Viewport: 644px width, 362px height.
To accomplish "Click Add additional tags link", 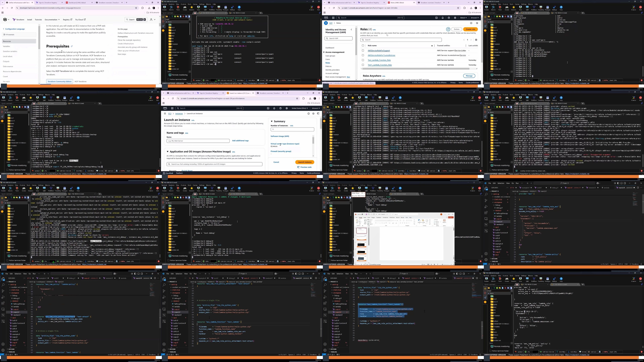I will [x=240, y=141].
